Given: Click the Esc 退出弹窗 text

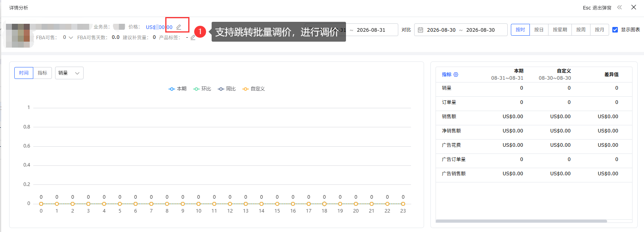Looking at the screenshot, I should click(597, 8).
